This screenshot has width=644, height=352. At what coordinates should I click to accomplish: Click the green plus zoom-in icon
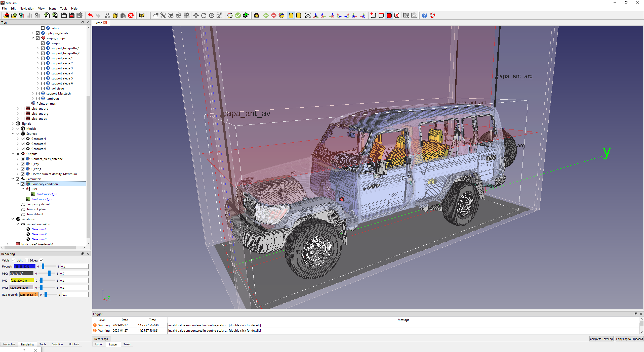click(266, 16)
